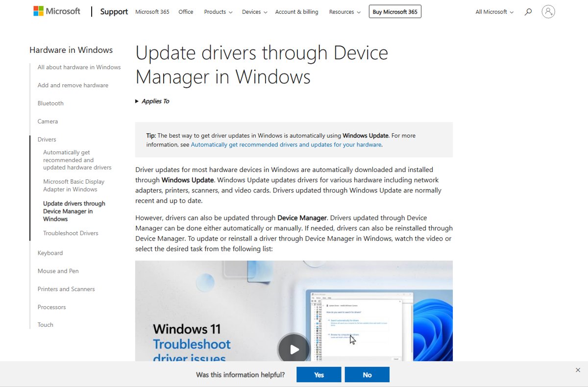Select Bluetooth in the sidebar
Image resolution: width=588 pixels, height=387 pixels.
(50, 103)
